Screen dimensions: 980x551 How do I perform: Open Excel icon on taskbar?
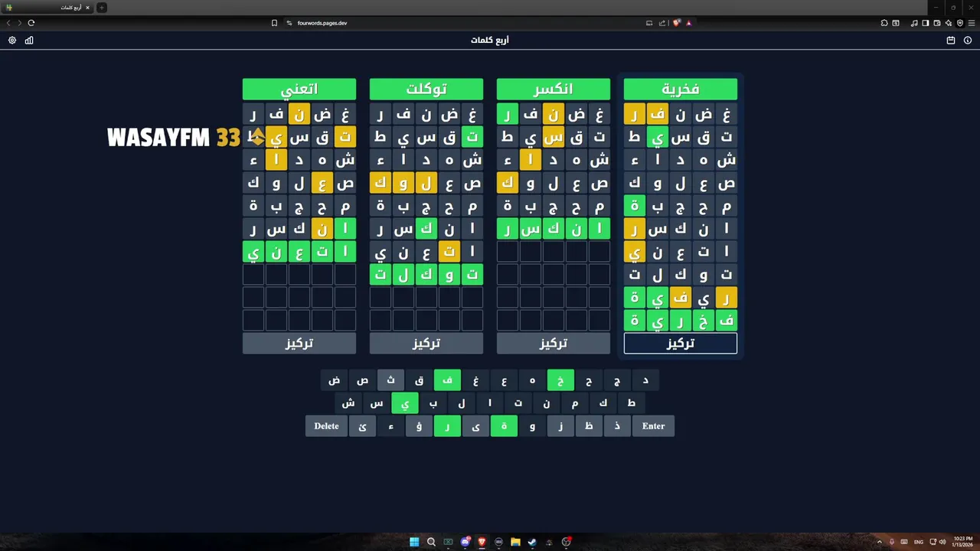(x=448, y=542)
